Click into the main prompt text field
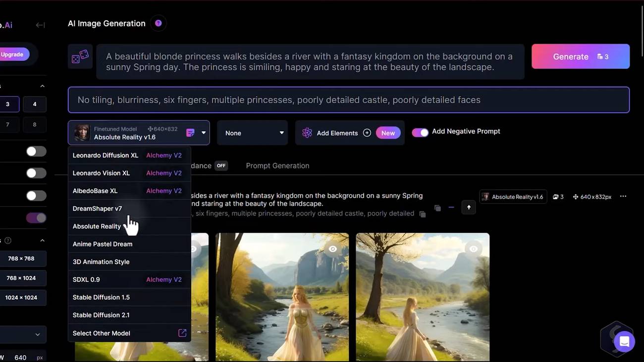The height and width of the screenshot is (362, 644). pos(310,62)
